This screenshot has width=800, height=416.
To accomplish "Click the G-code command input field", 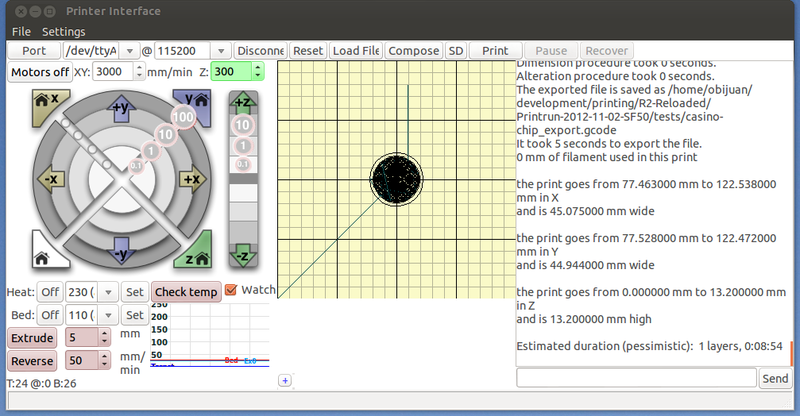I will (x=636, y=378).
